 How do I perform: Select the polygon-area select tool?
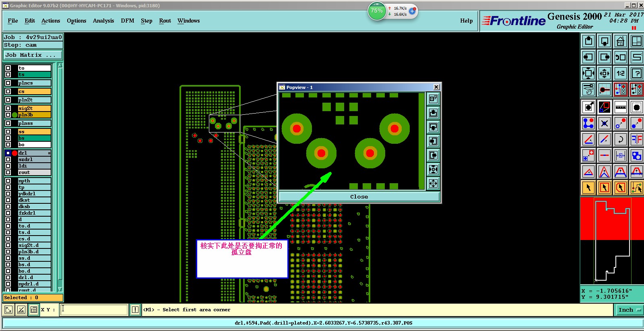(621, 188)
